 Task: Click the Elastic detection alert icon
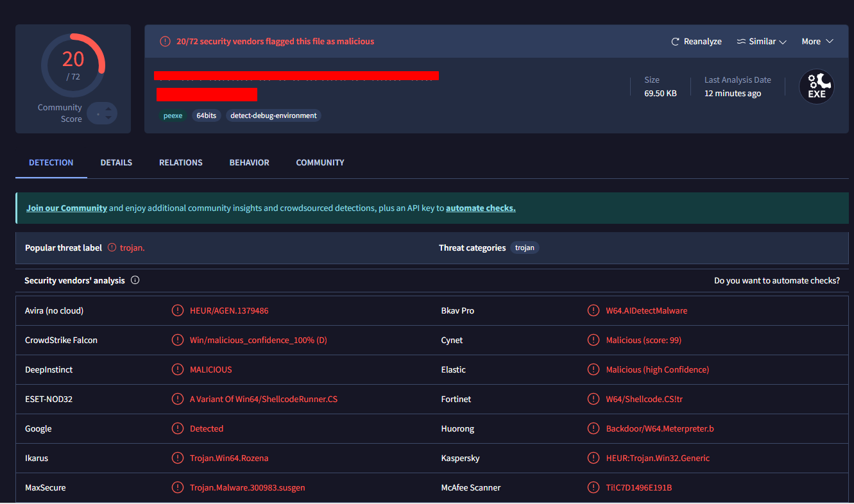click(x=594, y=369)
